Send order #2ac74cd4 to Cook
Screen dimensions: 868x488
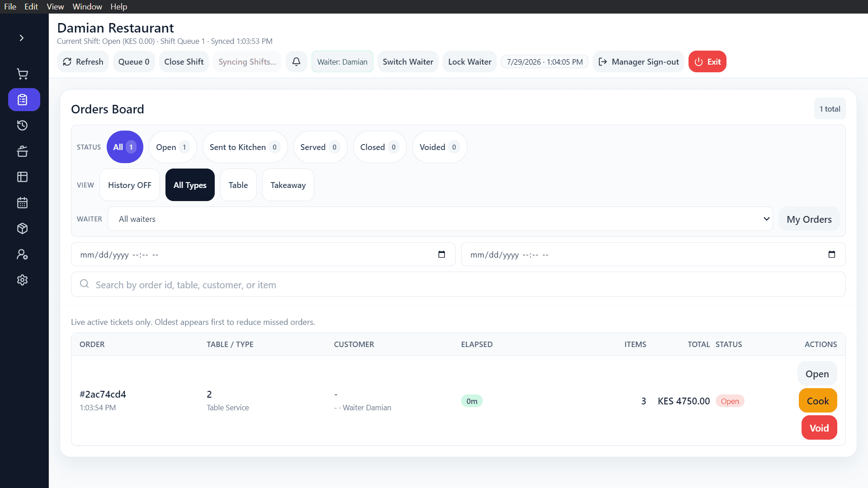[818, 401]
